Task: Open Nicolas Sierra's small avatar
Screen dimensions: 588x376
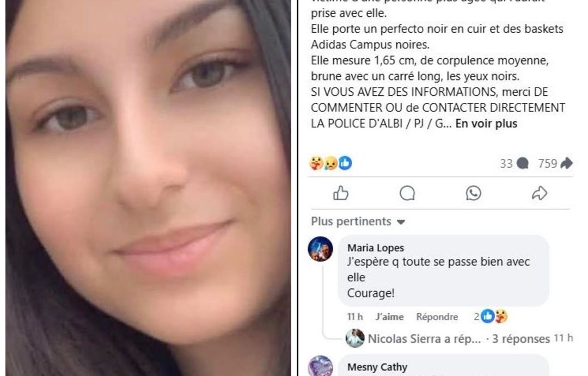Action: tap(355, 338)
